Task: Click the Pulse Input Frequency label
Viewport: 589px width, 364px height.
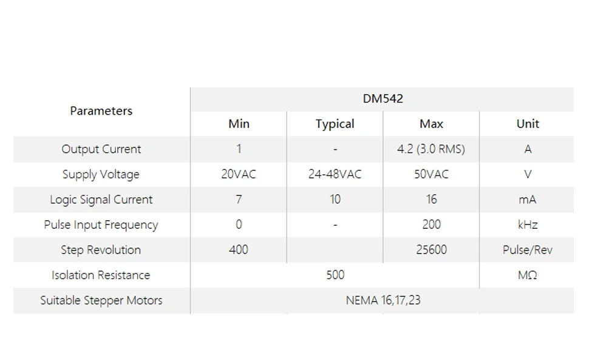Action: point(101,225)
